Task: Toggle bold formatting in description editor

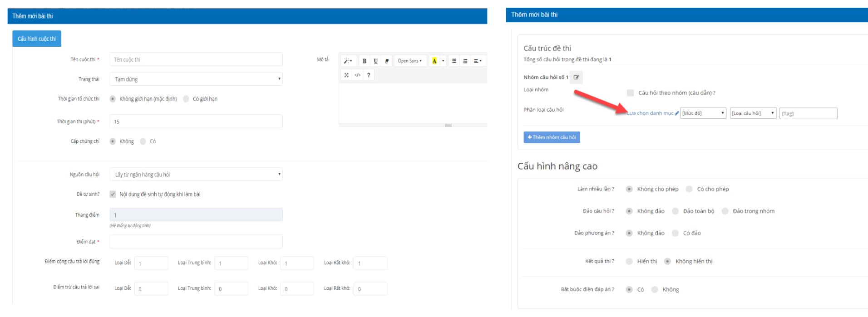Action: pyautogui.click(x=364, y=61)
